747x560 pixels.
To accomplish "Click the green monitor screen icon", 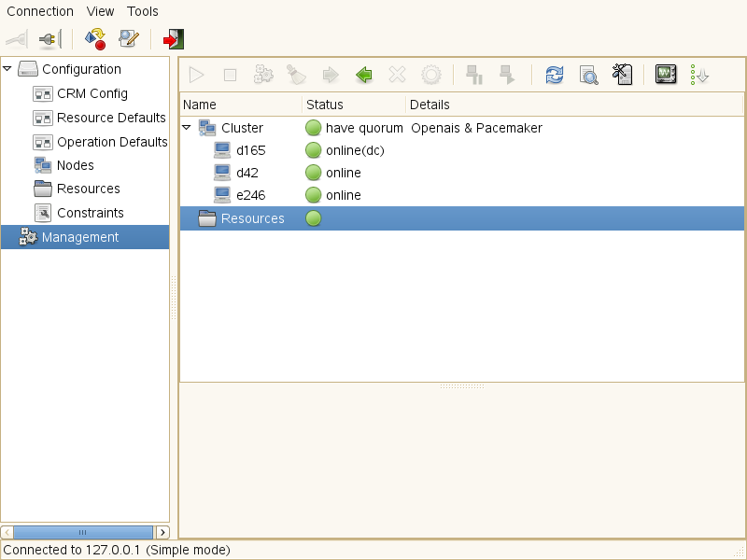I will click(x=665, y=75).
